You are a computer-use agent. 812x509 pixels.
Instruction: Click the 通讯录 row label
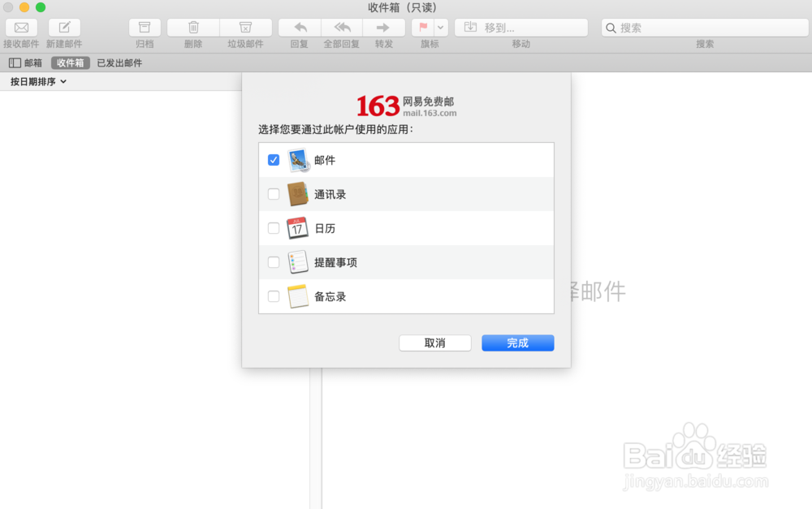pyautogui.click(x=330, y=195)
